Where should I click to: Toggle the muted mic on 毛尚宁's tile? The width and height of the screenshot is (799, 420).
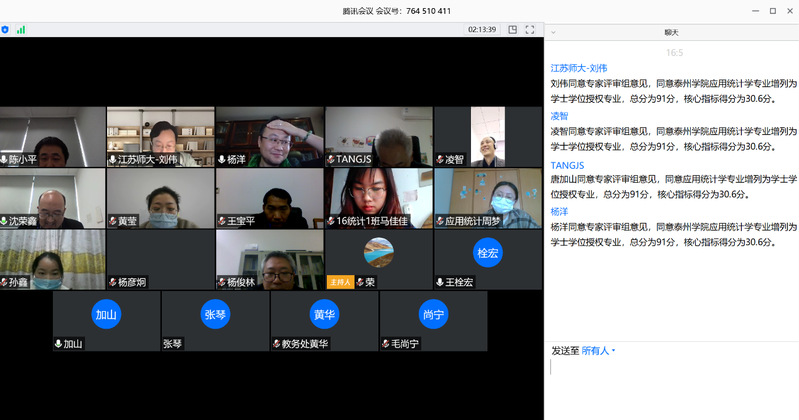coord(386,344)
